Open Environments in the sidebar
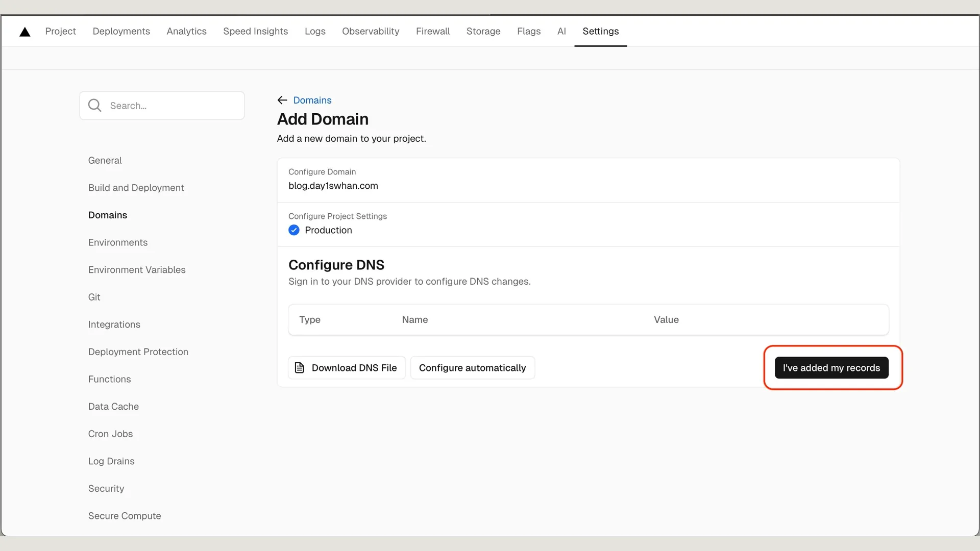The width and height of the screenshot is (980, 551). click(117, 242)
